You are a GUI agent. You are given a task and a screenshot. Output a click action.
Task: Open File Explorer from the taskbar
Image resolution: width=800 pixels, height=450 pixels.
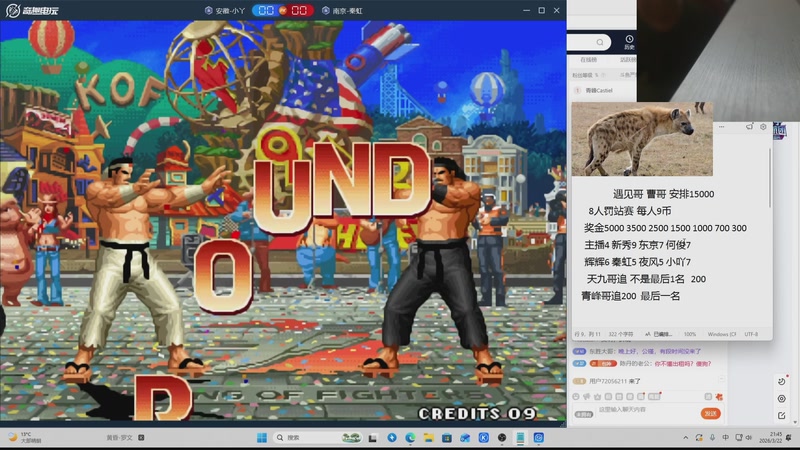[429, 438]
